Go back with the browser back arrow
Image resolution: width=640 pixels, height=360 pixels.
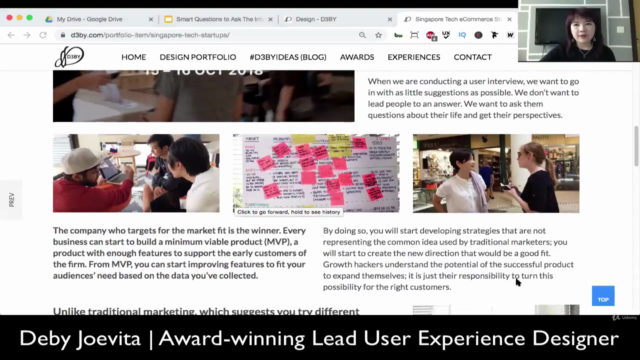pos(11,35)
